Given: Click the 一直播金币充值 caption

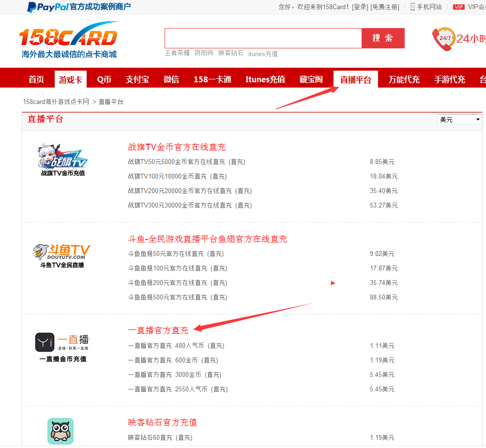Looking at the screenshot, I should tap(63, 359).
